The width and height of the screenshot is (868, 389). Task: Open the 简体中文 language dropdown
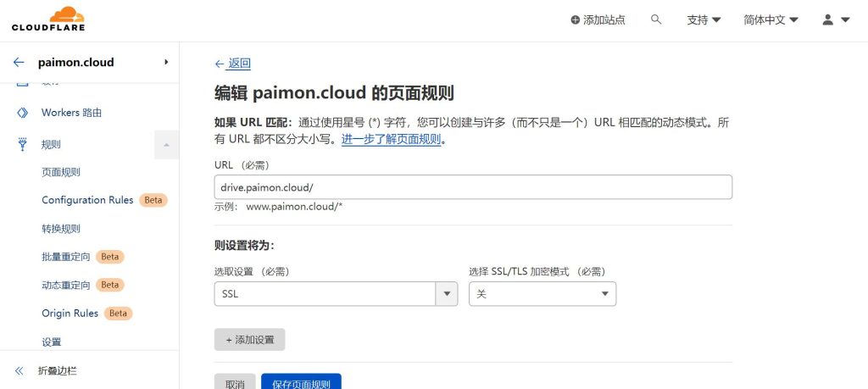(771, 20)
